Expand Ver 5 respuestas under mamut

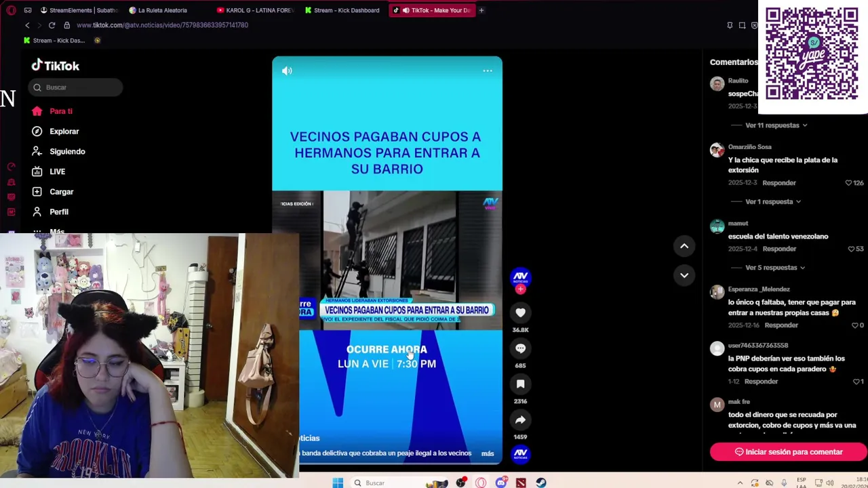(x=775, y=268)
